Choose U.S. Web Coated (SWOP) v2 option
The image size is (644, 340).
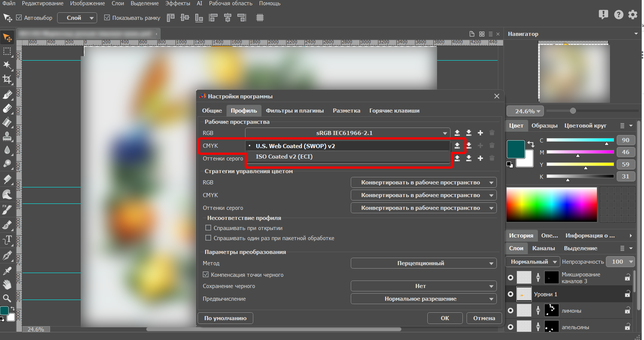(348, 146)
